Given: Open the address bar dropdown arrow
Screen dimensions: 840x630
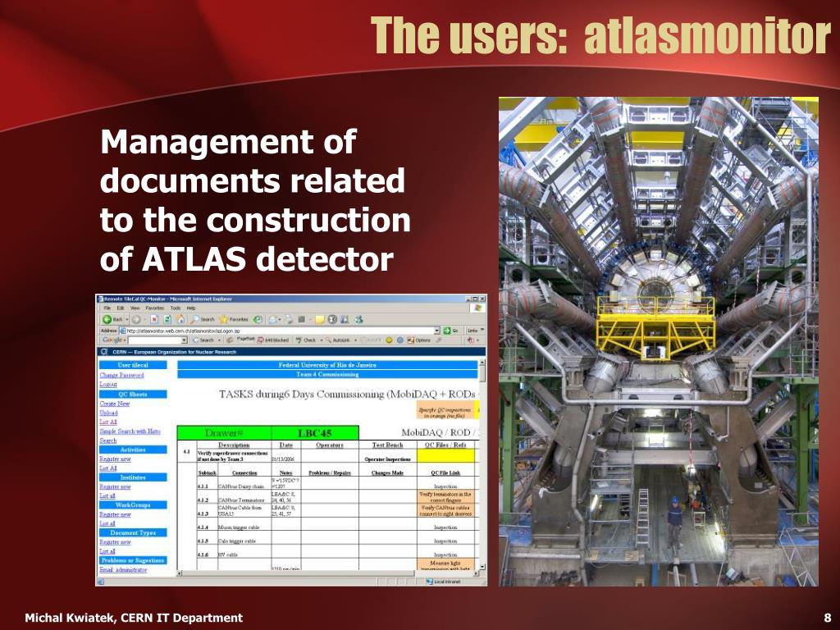Looking at the screenshot, I should [437, 331].
